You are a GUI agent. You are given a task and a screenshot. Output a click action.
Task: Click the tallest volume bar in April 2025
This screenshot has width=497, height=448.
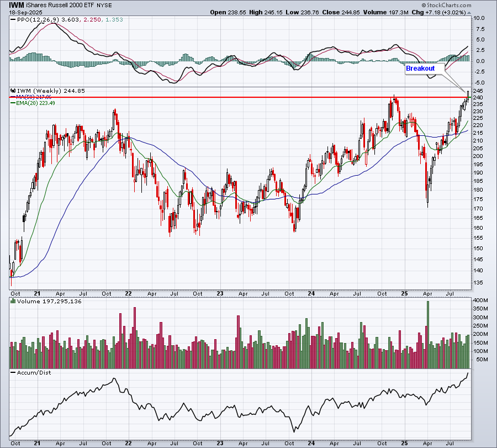(x=428, y=335)
